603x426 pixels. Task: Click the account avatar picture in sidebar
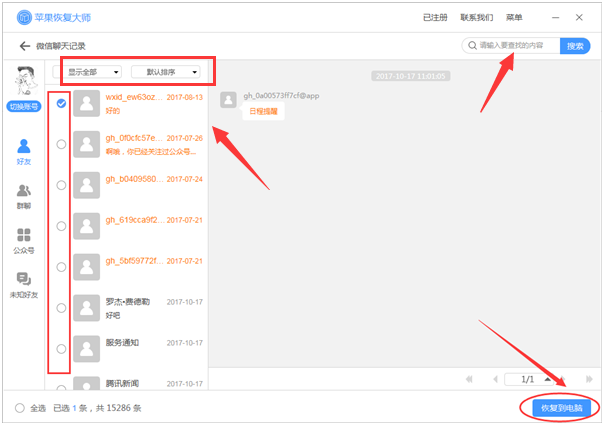click(25, 81)
